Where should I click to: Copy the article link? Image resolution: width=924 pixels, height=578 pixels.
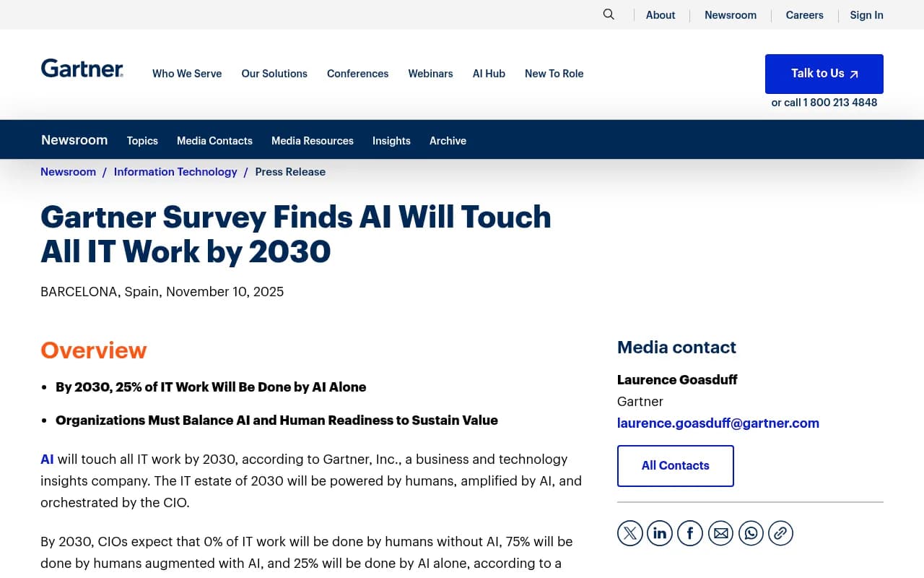coord(780,532)
